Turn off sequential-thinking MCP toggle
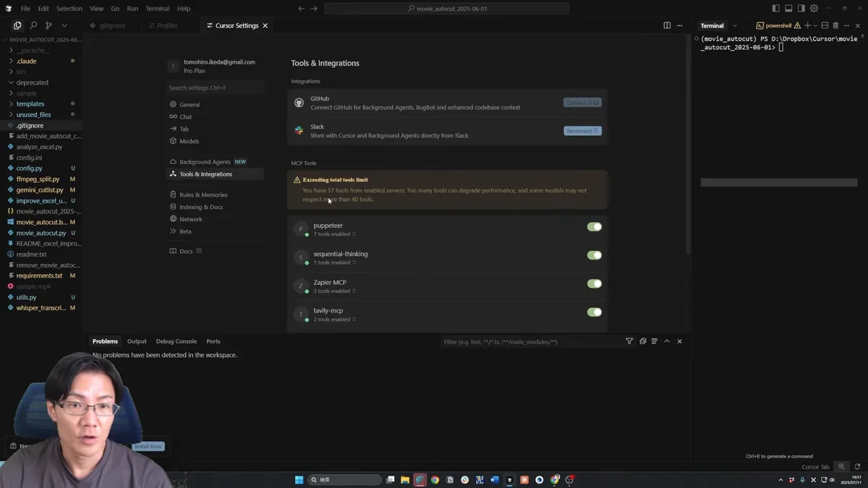This screenshot has height=488, width=868. click(x=595, y=255)
